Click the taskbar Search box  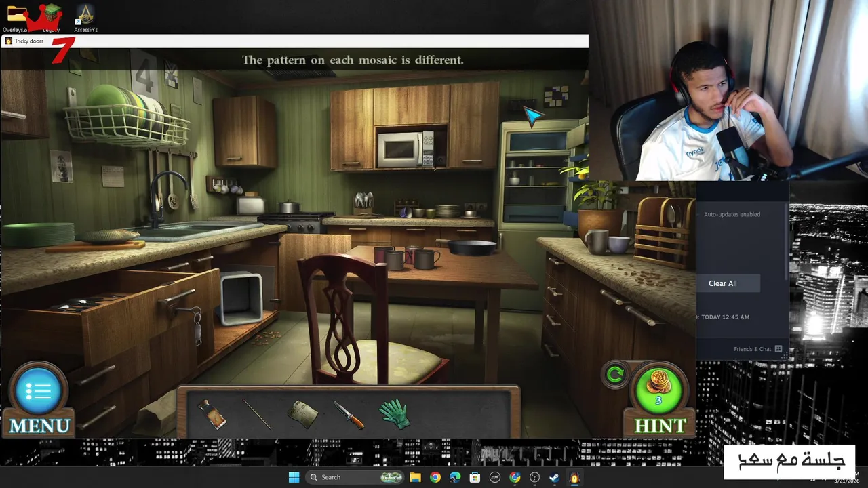[x=355, y=477]
